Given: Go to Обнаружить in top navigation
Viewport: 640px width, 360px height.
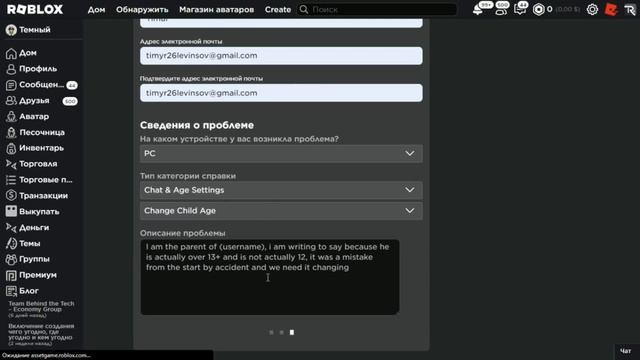Looking at the screenshot, I should click(x=142, y=9).
